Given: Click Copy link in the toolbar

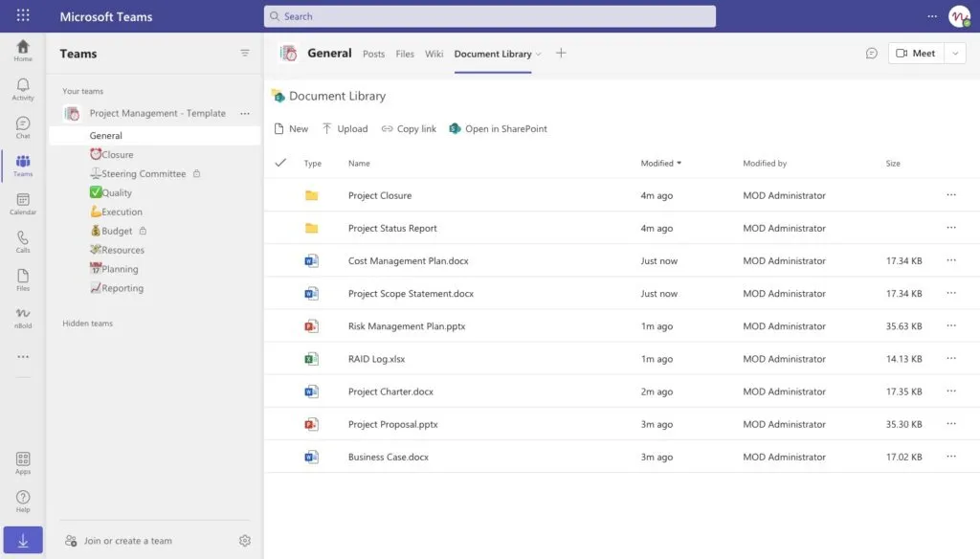Looking at the screenshot, I should pos(409,129).
